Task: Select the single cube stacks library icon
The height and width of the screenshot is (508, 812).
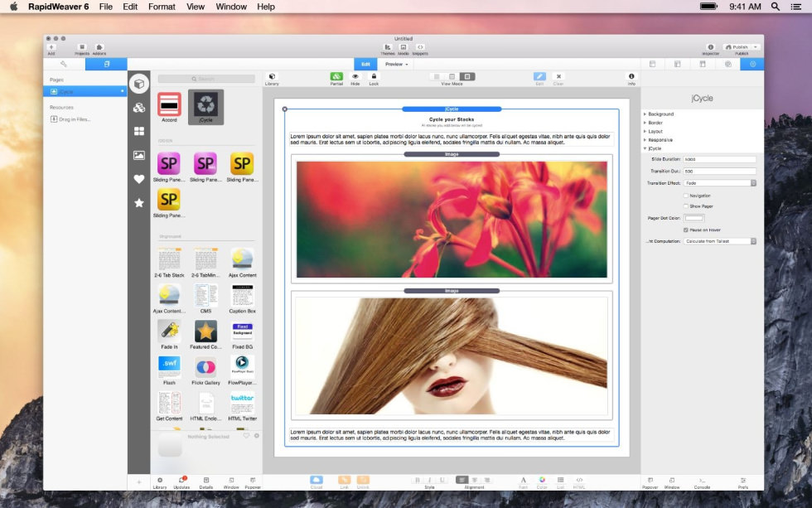Action: (x=139, y=84)
